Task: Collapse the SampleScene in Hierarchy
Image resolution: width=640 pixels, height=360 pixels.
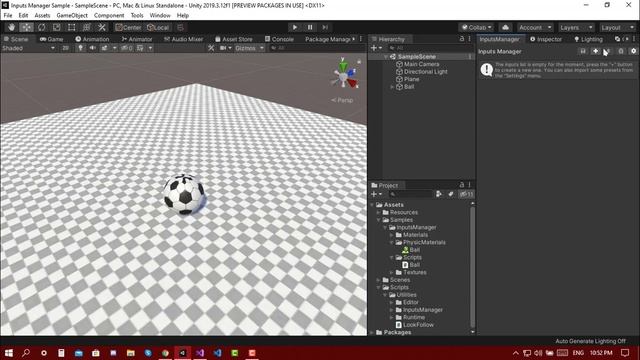Action: [385, 57]
